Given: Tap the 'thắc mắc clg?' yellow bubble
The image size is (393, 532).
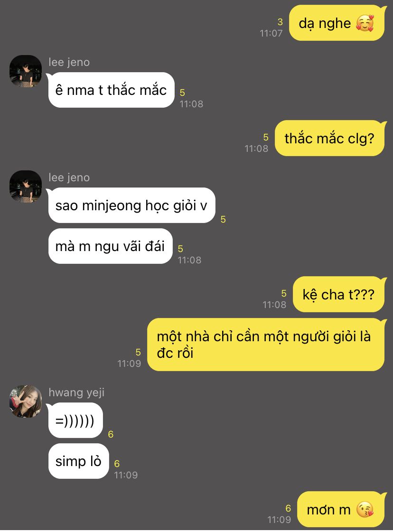Looking at the screenshot, I should coord(329,139).
